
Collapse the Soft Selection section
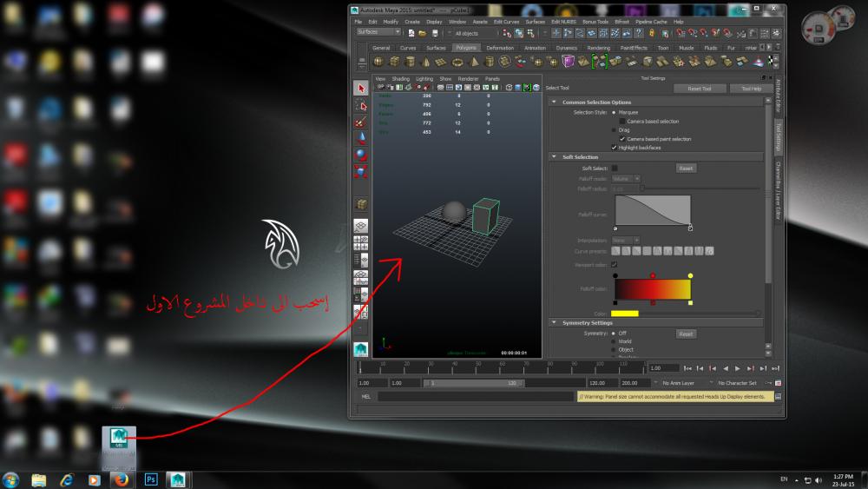click(x=554, y=157)
